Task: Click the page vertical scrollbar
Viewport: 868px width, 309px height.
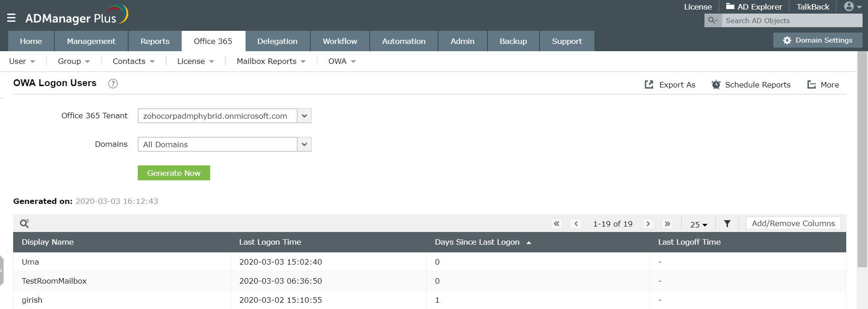Action: click(862, 159)
